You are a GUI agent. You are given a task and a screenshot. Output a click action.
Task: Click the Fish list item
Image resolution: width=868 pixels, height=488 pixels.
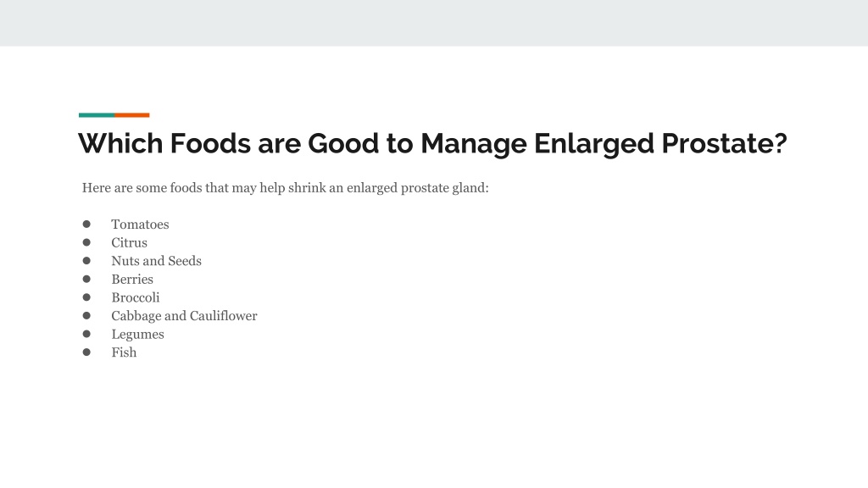(124, 352)
